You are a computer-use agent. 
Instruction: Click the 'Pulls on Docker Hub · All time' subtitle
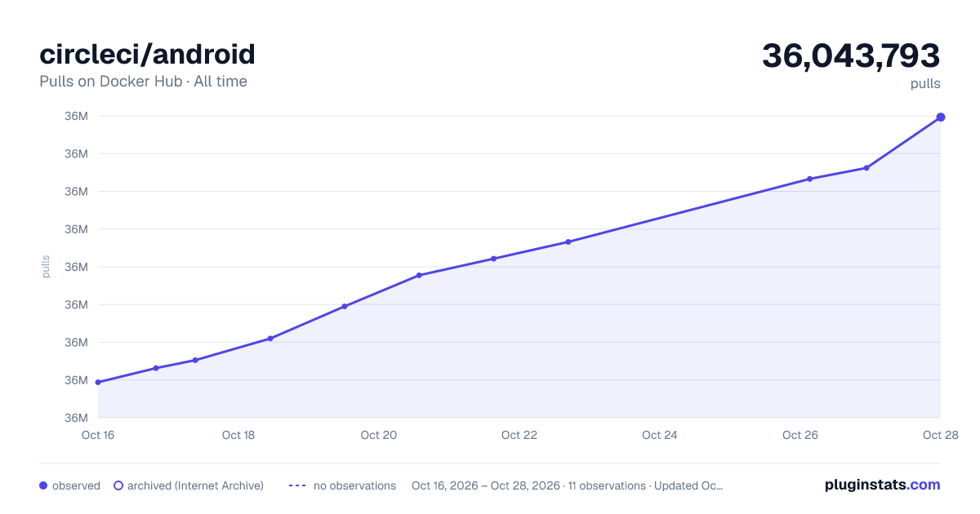tap(143, 82)
